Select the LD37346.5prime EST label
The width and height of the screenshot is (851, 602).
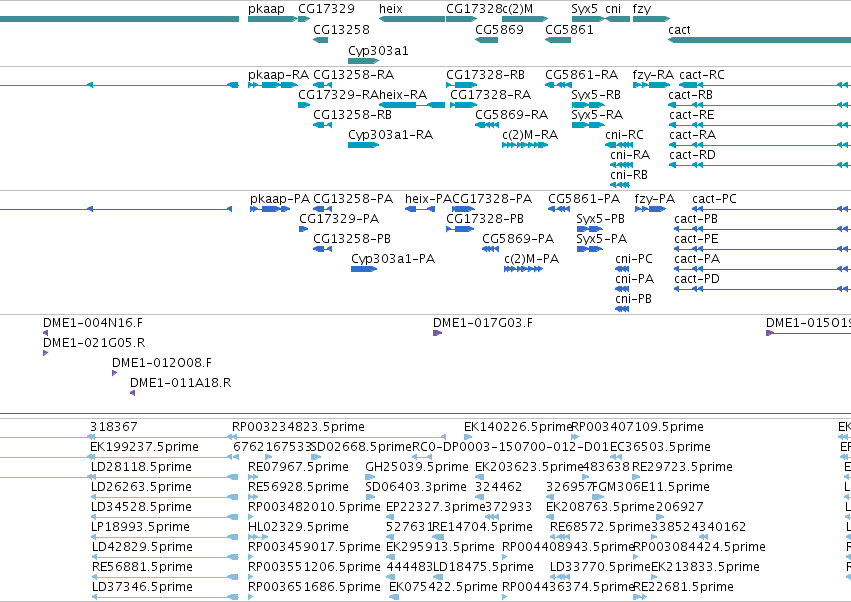tap(142, 587)
